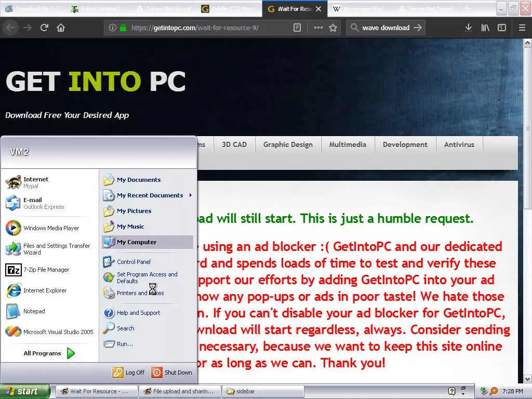Screen dimensions: 532x399
Task: Launch Microsoft Visual Studio 2005
Action: 49,332
